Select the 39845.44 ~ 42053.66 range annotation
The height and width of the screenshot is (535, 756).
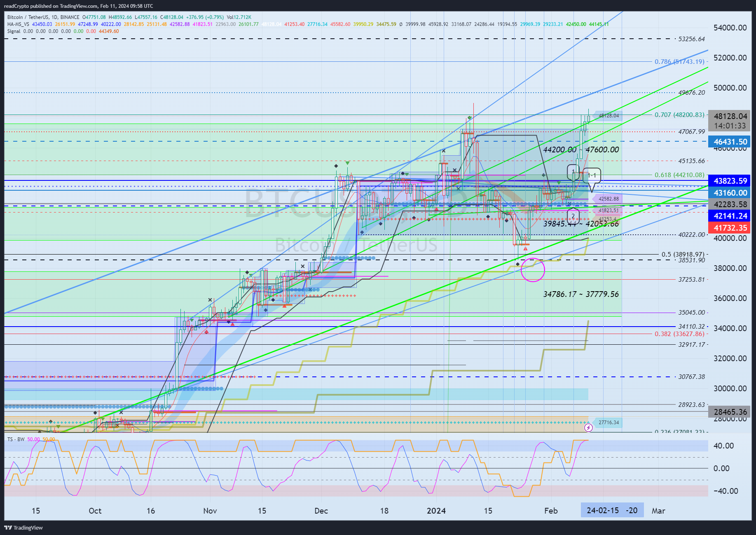(581, 224)
